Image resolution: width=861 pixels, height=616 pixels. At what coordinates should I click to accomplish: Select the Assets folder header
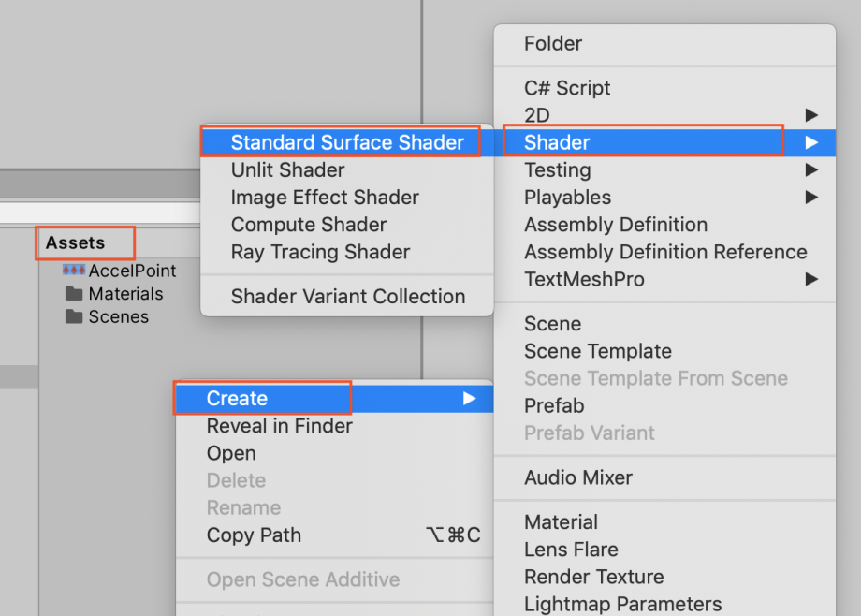[x=76, y=242]
